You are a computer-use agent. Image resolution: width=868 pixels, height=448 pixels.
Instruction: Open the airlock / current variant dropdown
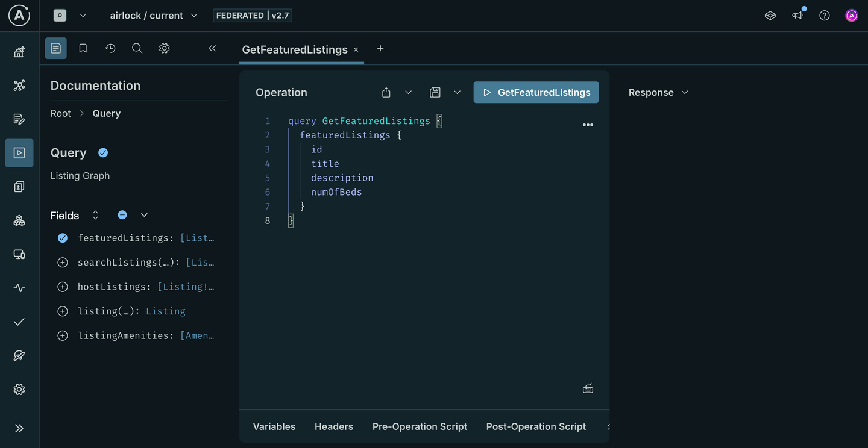[154, 16]
